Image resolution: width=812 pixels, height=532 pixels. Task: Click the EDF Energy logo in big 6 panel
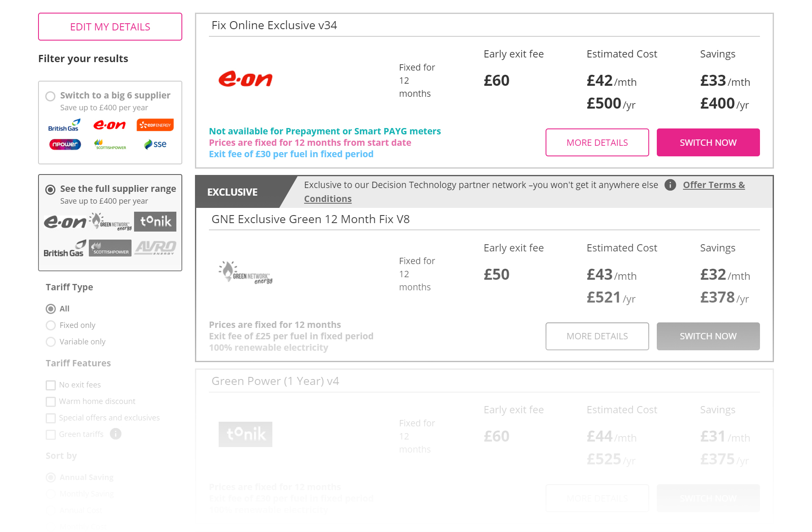pos(155,125)
